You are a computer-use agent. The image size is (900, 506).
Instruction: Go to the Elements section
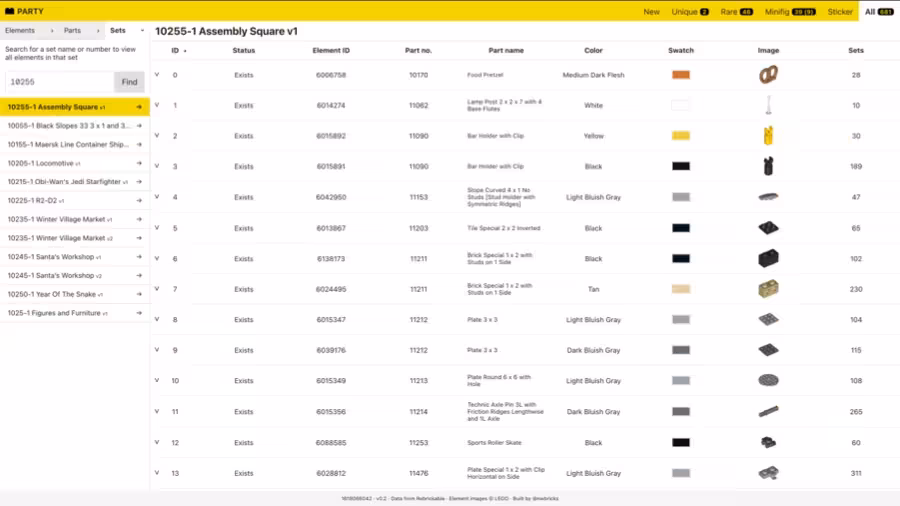(20, 30)
